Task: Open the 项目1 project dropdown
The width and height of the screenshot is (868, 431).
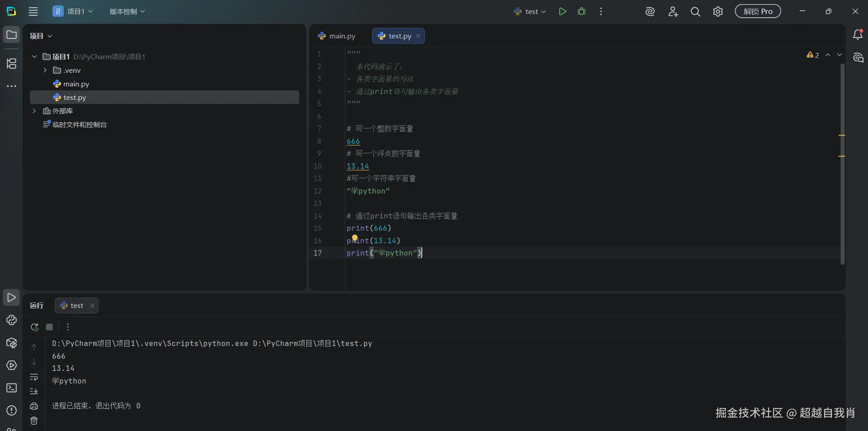Action: pos(73,12)
